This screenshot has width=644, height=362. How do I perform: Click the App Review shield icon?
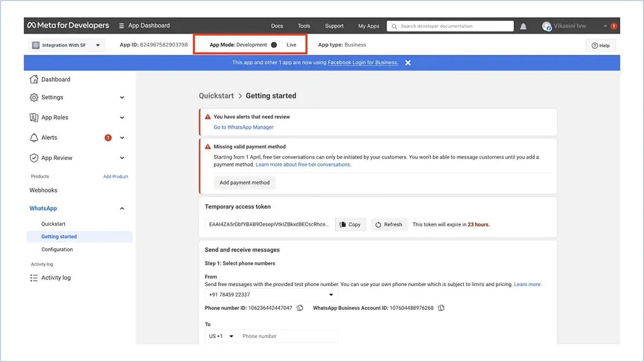click(34, 158)
